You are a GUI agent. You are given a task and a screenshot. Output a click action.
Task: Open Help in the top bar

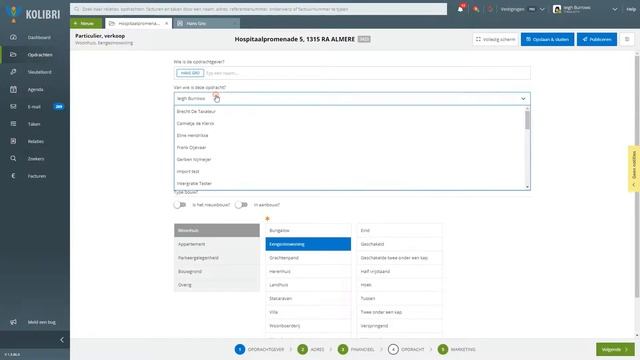(631, 9)
